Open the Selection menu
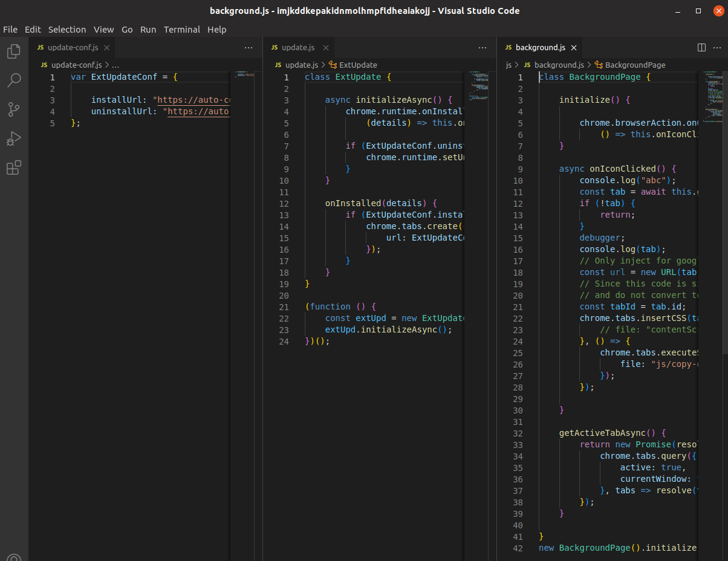 [67, 29]
